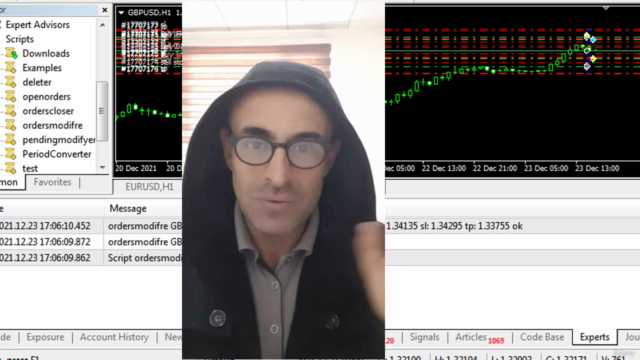Click the chart shift triangle marker
This screenshot has height=360, width=640.
tap(606, 8)
